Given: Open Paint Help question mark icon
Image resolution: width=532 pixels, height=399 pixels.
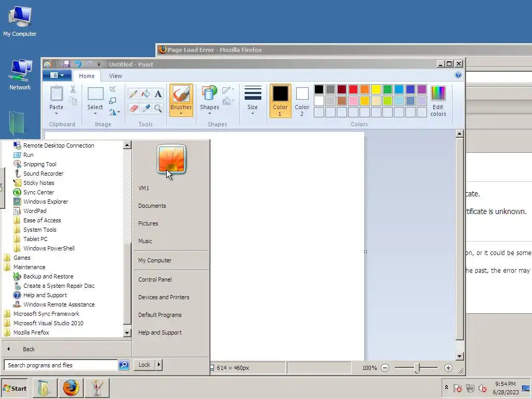Looking at the screenshot, I should tap(458, 75).
